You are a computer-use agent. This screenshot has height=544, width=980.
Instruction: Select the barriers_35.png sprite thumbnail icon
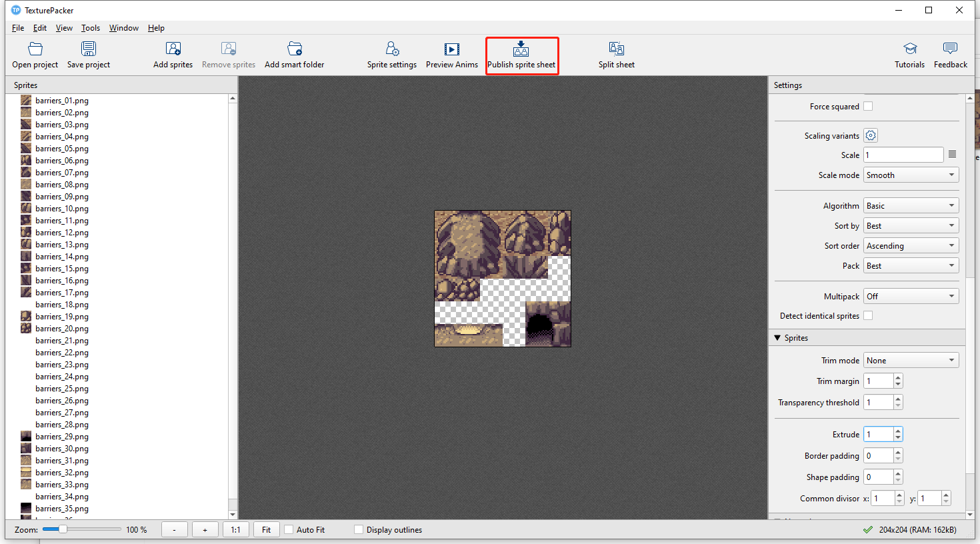[26, 509]
